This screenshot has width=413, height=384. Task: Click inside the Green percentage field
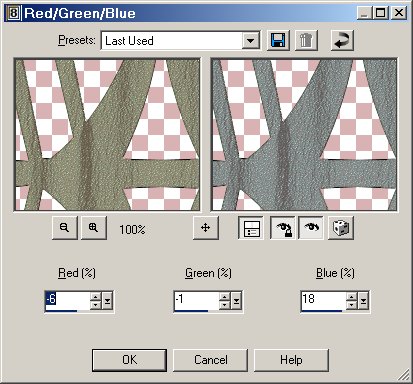(x=196, y=300)
